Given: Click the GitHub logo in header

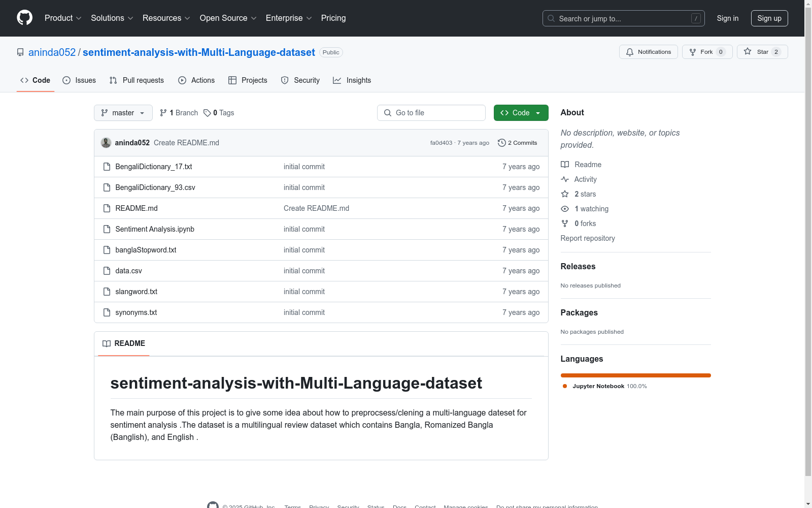Looking at the screenshot, I should [24, 18].
